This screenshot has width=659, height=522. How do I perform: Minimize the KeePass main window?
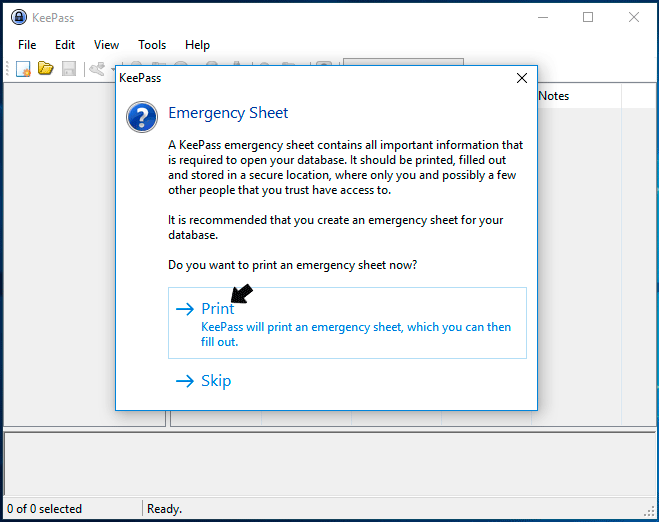click(543, 17)
